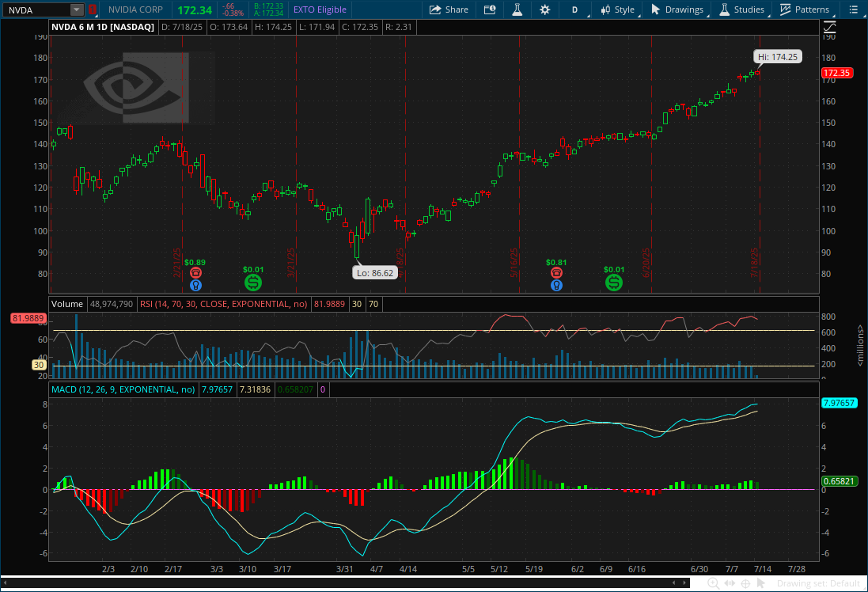Click the 7.97657 MACD axis label
The height and width of the screenshot is (592, 868).
point(839,403)
